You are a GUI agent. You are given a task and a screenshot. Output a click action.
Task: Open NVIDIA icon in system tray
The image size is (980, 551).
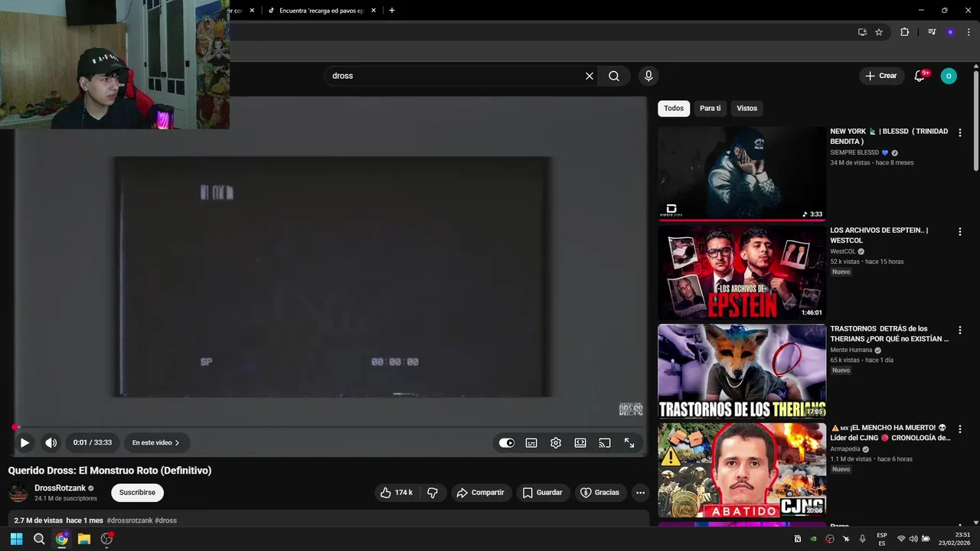click(x=813, y=539)
